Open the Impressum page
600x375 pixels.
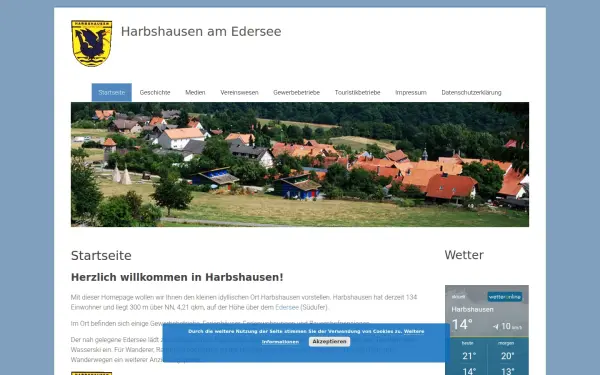[411, 93]
